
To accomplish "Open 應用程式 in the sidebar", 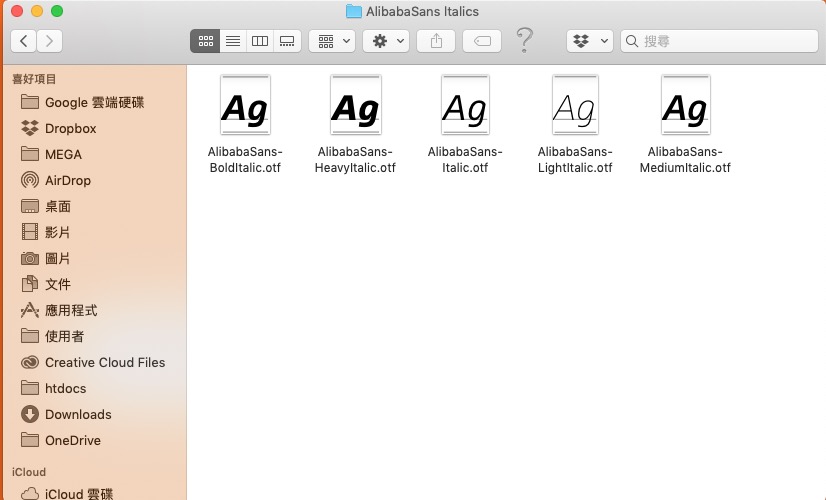I will click(94, 310).
